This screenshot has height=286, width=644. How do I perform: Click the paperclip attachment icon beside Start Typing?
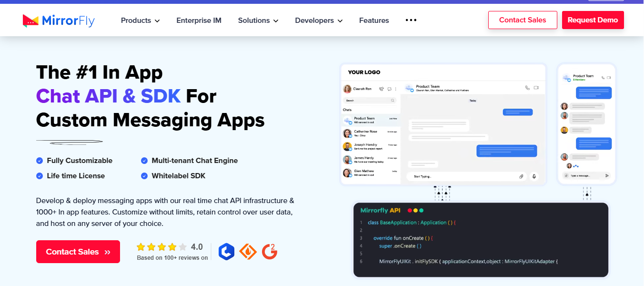tap(521, 176)
